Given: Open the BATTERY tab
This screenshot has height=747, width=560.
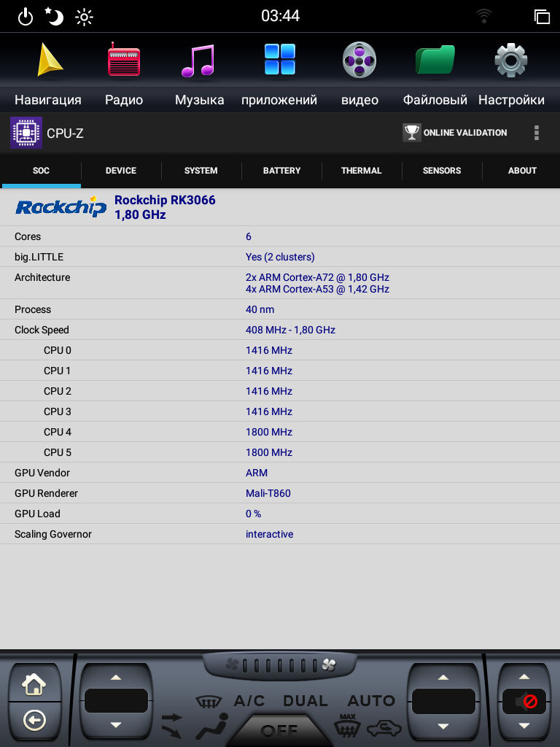Looking at the screenshot, I should [x=282, y=171].
